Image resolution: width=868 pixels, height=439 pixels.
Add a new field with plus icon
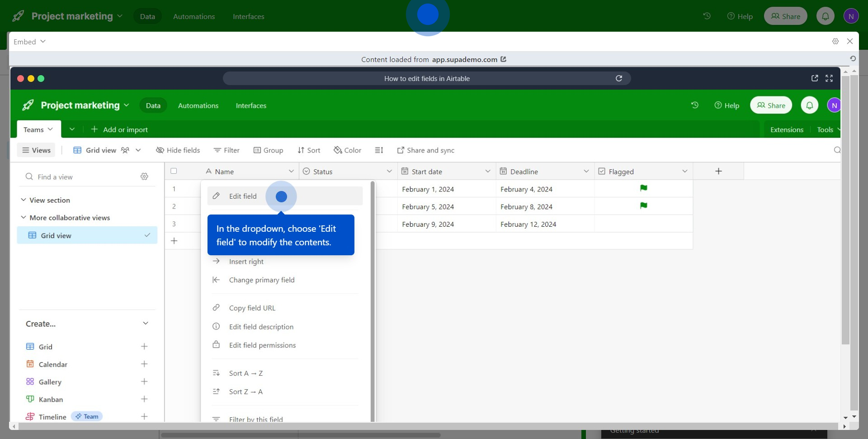point(718,171)
